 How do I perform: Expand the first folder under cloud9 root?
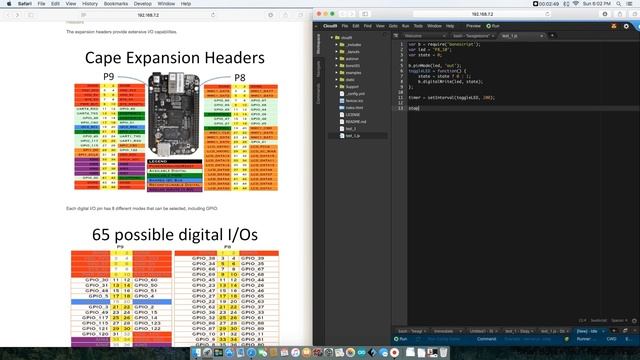(x=337, y=45)
